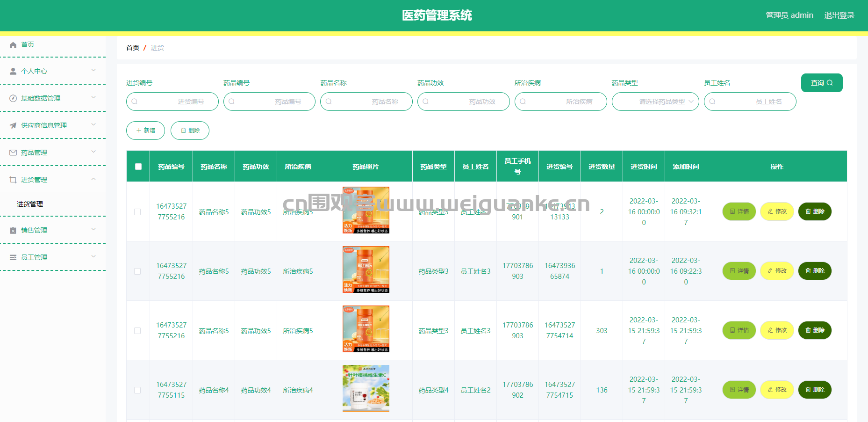This screenshot has height=422, width=868.
Task: Open the 进货管理 submenu item
Action: tap(30, 204)
